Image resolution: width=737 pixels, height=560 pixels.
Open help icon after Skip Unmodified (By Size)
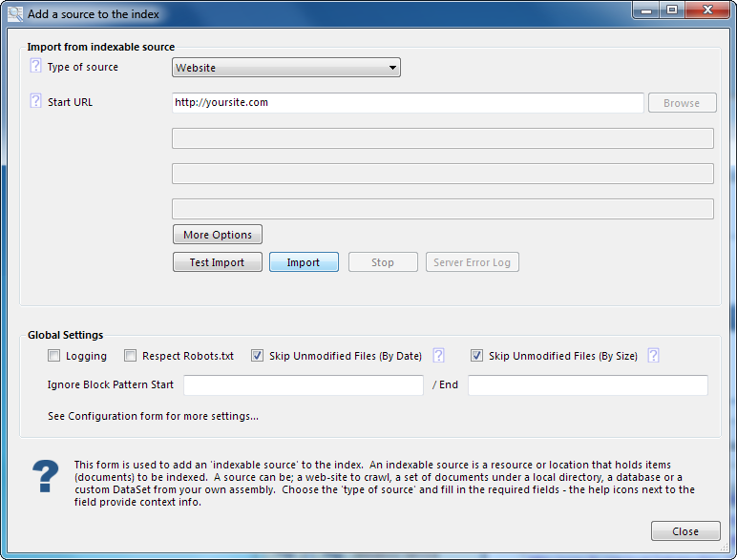point(653,356)
